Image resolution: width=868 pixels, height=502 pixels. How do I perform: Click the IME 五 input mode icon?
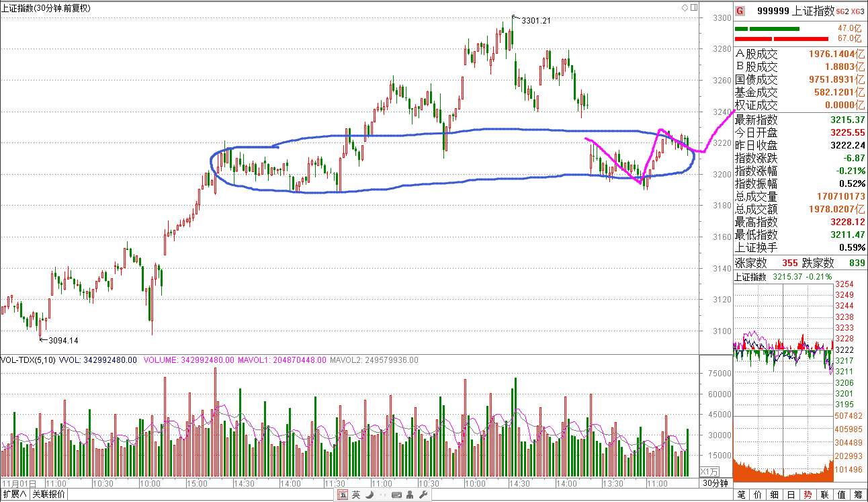click(343, 495)
